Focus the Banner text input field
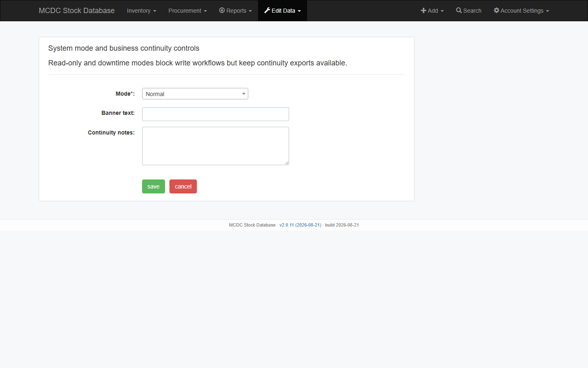The image size is (588, 368). [x=216, y=114]
